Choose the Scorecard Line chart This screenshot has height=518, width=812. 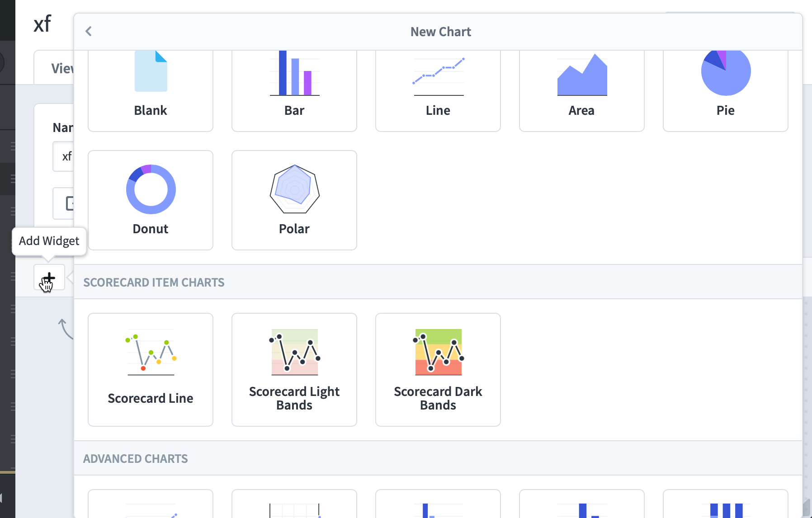point(151,370)
